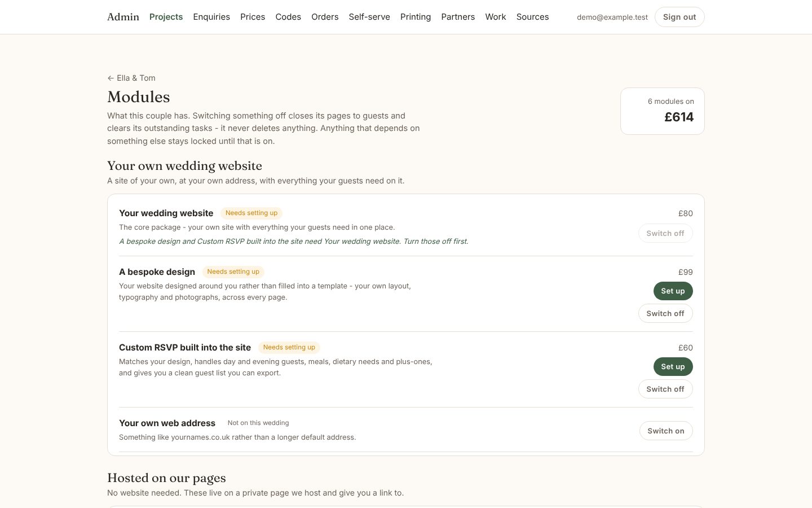
Task: Go to the Prices page
Action: pos(253,17)
